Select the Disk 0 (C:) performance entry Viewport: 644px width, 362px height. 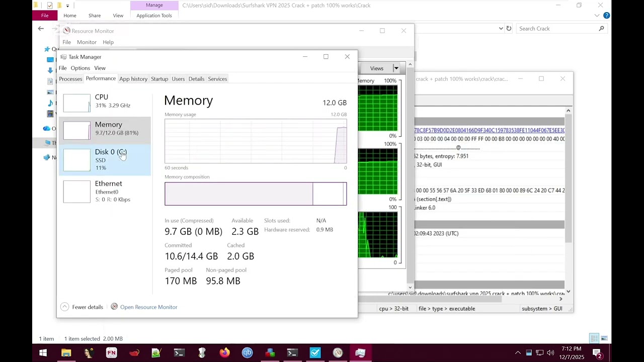click(x=105, y=159)
